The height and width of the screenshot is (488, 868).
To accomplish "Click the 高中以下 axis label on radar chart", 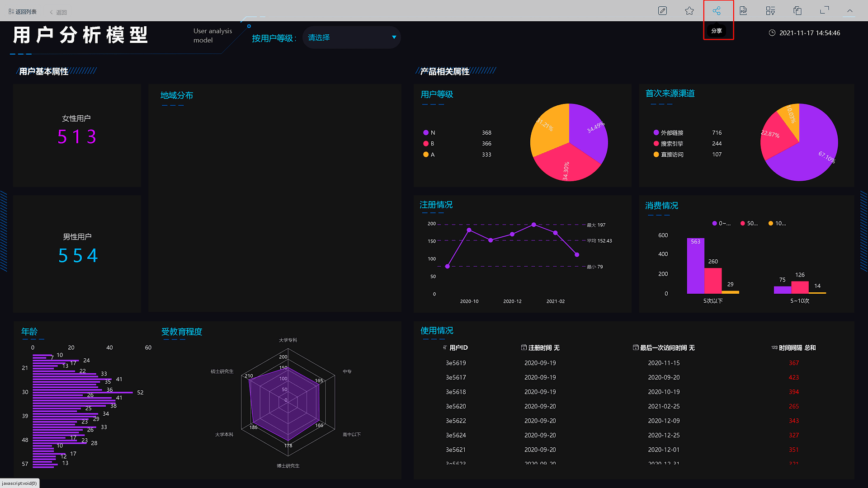I will pos(352,434).
